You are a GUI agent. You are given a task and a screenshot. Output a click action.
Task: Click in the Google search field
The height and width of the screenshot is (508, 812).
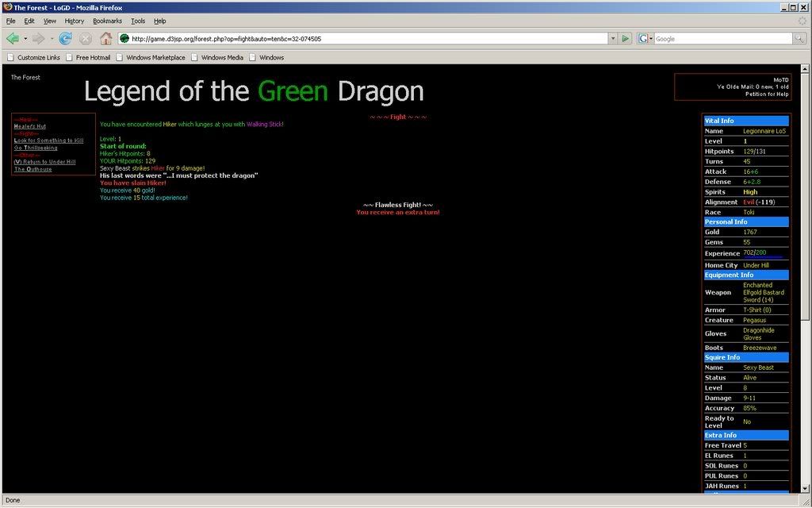tap(722, 38)
